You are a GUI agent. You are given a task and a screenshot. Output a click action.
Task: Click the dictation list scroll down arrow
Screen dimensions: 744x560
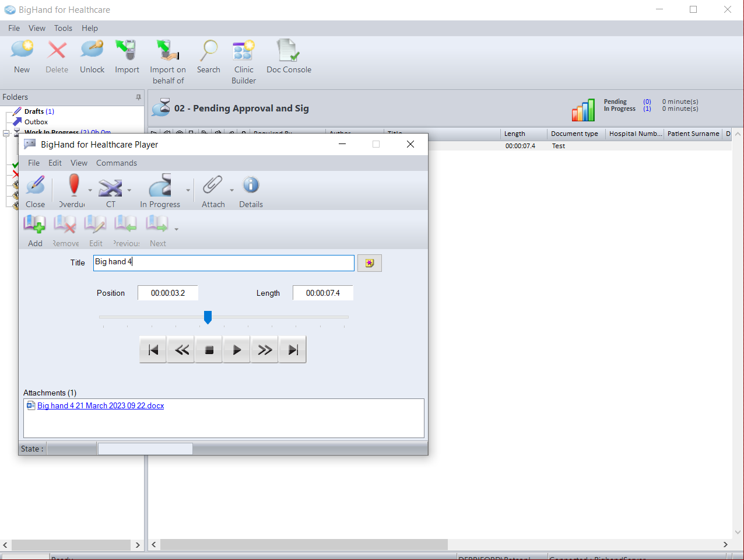(x=738, y=531)
